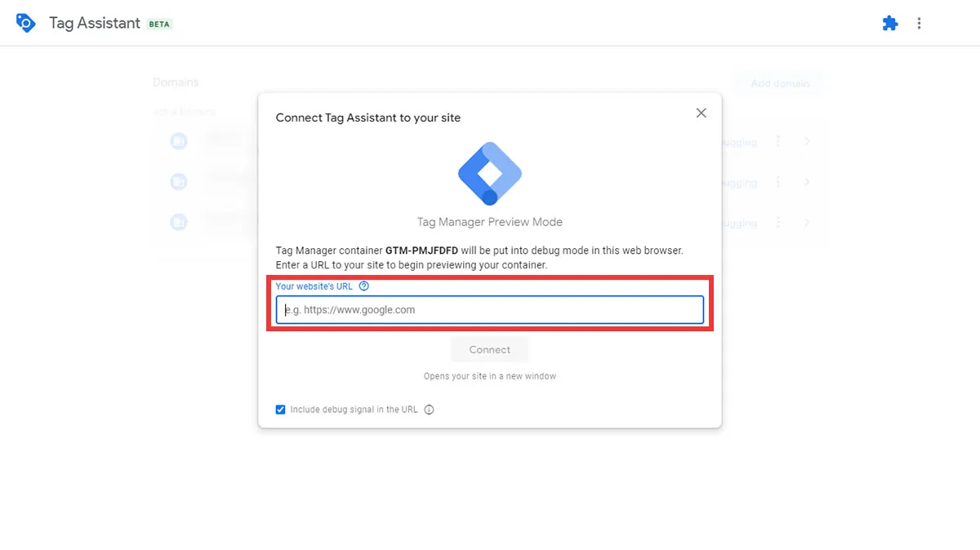
Task: Open help for Your website's URL field
Action: pyautogui.click(x=363, y=286)
